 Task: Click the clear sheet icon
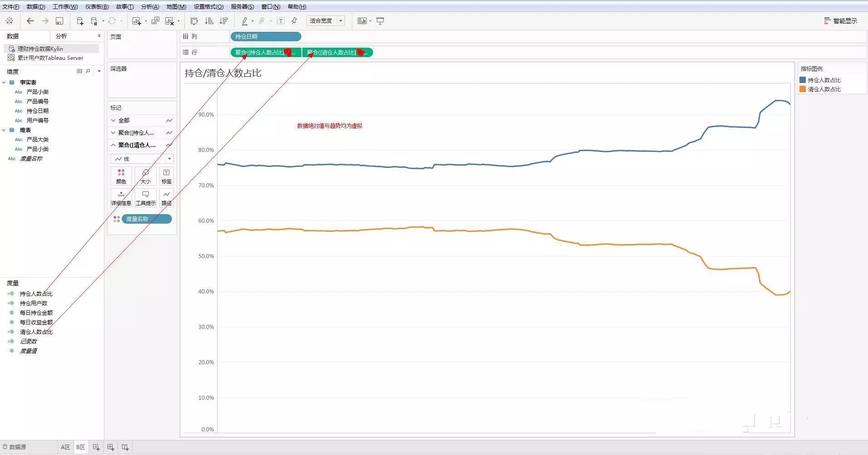pos(169,21)
